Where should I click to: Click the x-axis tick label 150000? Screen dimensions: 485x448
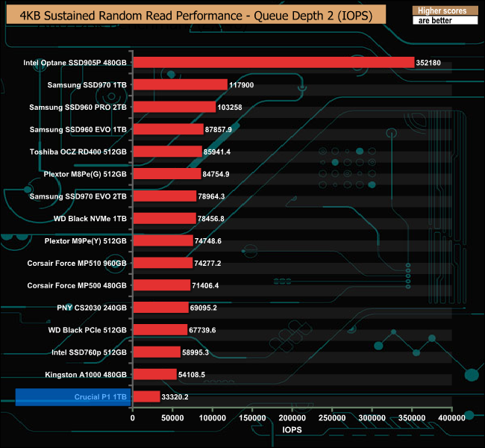pyautogui.click(x=252, y=418)
